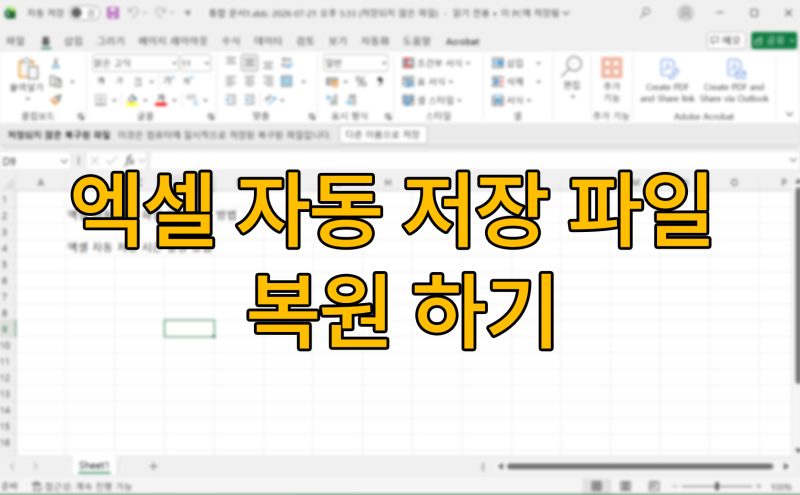The height and width of the screenshot is (495, 800).
Task: Click the 삭제 delete cells icon
Action: coord(498,81)
